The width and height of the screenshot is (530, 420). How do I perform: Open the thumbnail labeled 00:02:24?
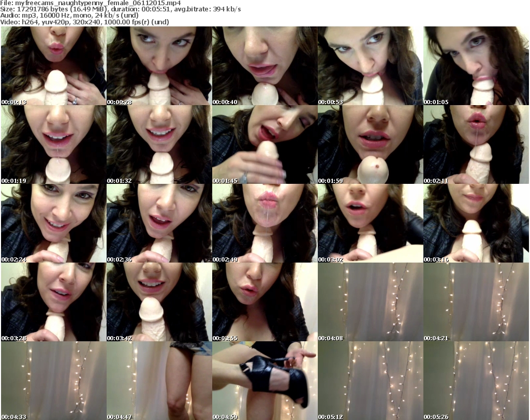[53, 223]
